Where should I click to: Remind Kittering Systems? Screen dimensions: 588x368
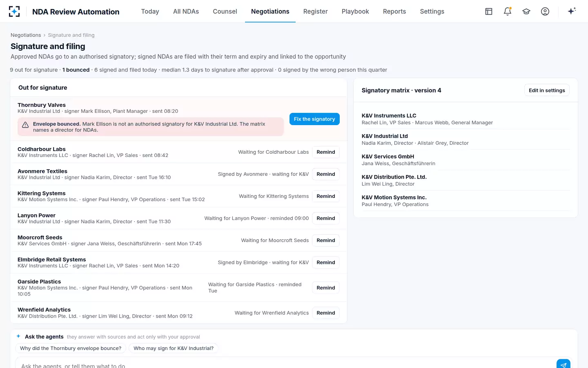click(326, 196)
